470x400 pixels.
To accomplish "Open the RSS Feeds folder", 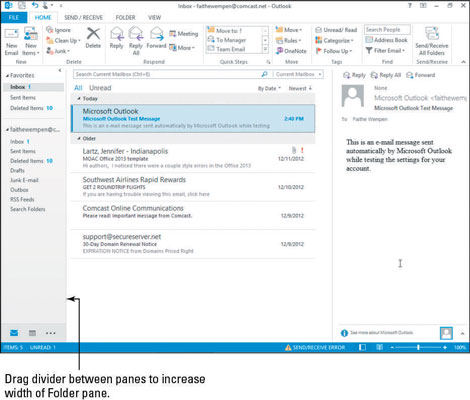I will (22, 199).
